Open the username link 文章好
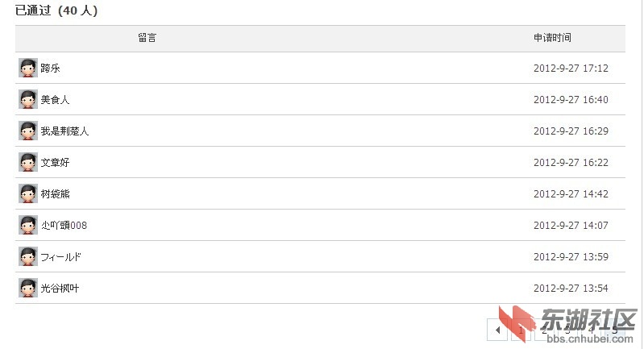Image resolution: width=644 pixels, height=349 pixels. click(55, 162)
